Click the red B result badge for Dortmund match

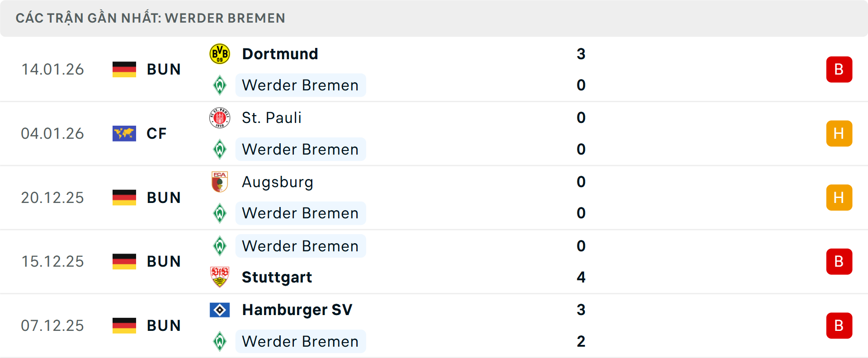pyautogui.click(x=840, y=69)
